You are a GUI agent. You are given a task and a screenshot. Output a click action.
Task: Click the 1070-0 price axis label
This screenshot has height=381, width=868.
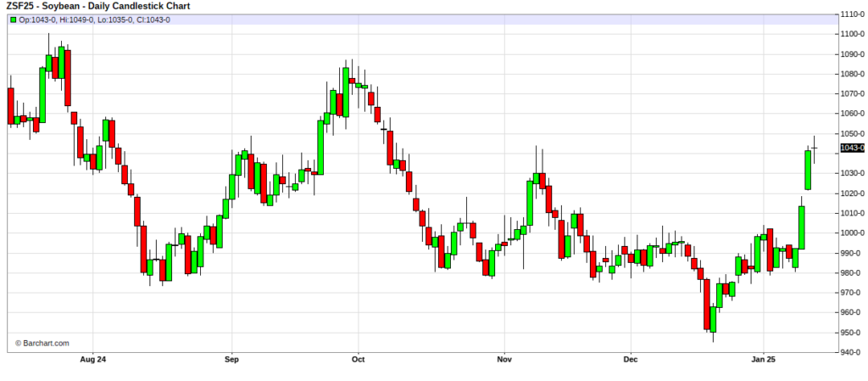pos(853,94)
